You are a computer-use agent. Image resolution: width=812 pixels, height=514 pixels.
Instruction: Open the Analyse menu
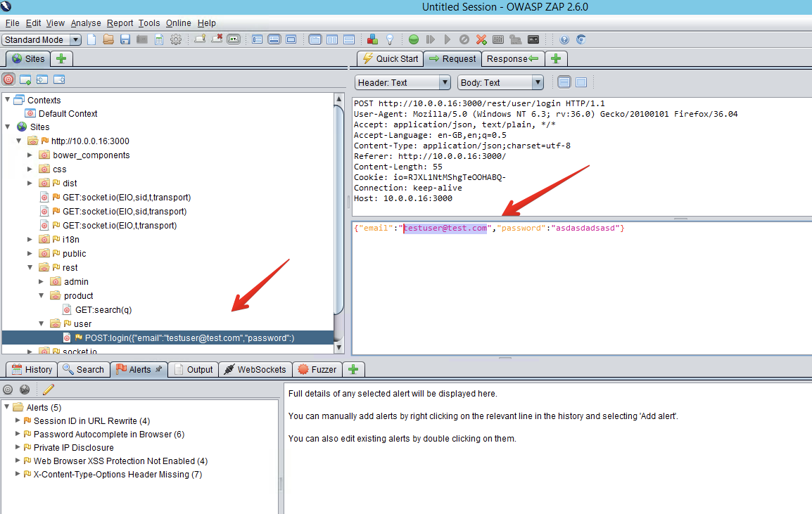[x=85, y=23]
